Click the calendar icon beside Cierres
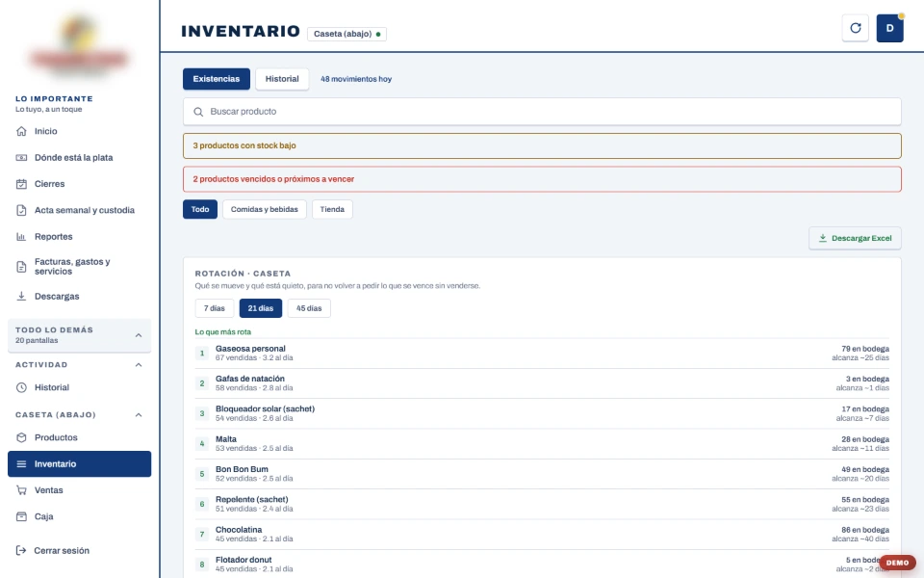 (21, 184)
